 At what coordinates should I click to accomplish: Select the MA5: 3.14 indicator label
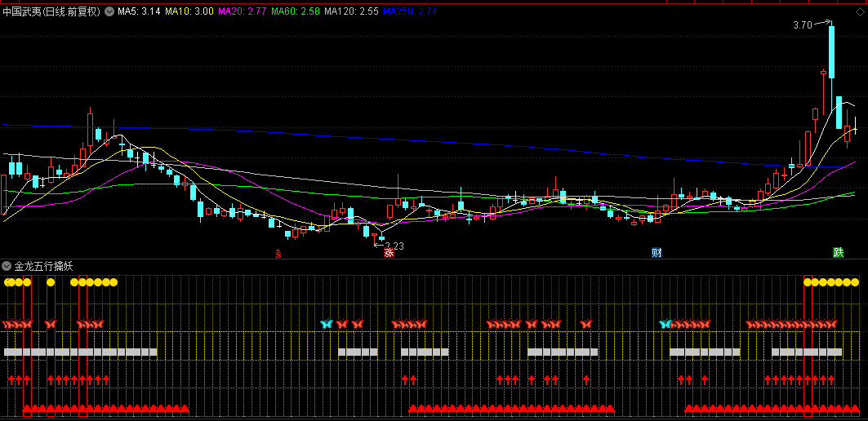139,11
